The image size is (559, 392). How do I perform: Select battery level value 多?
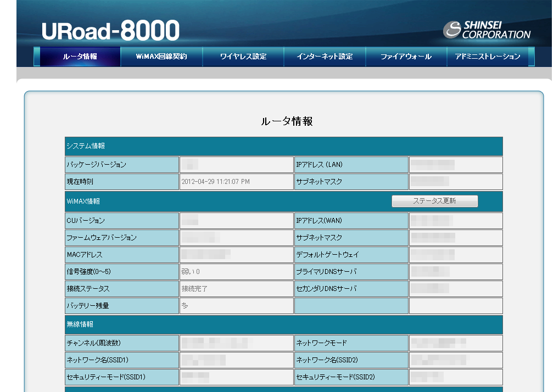coord(185,306)
